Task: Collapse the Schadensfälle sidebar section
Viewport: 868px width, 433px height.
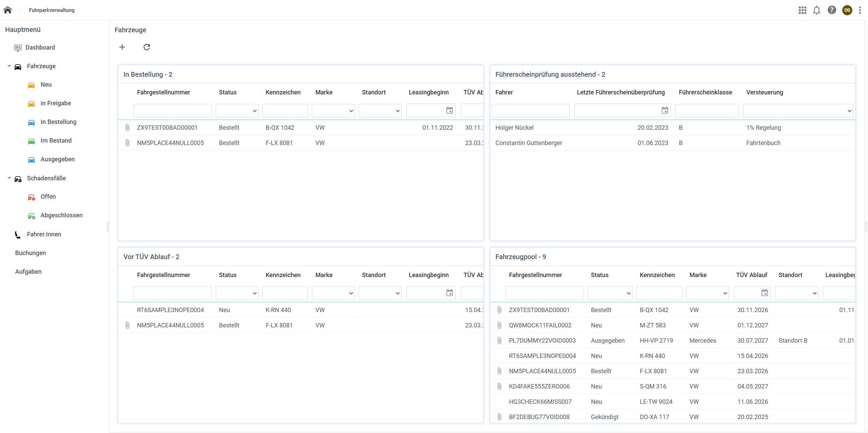Action: click(9, 178)
